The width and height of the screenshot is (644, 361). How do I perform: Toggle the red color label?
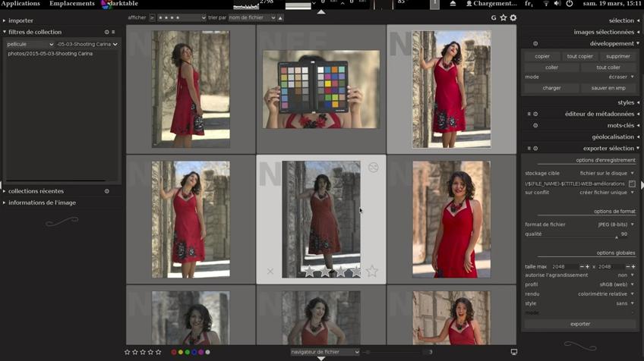(x=174, y=352)
